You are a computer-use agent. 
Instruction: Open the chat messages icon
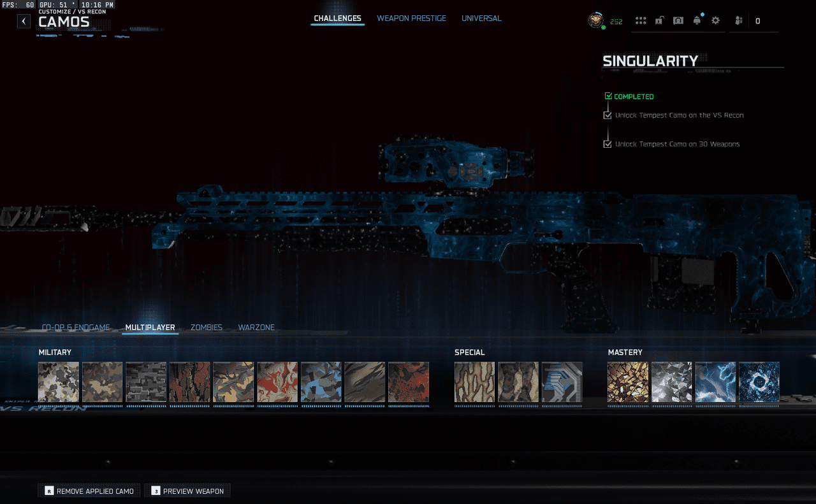[x=678, y=20]
